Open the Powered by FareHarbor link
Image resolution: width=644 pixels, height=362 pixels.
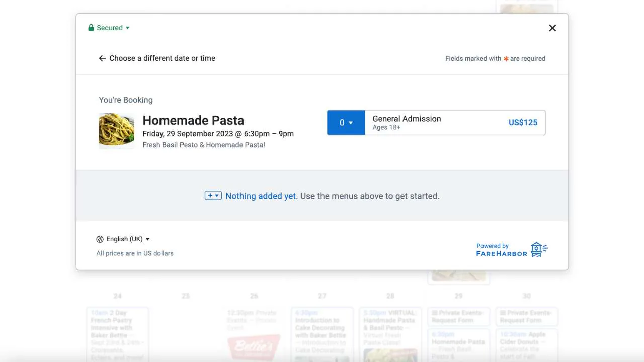coord(512,250)
